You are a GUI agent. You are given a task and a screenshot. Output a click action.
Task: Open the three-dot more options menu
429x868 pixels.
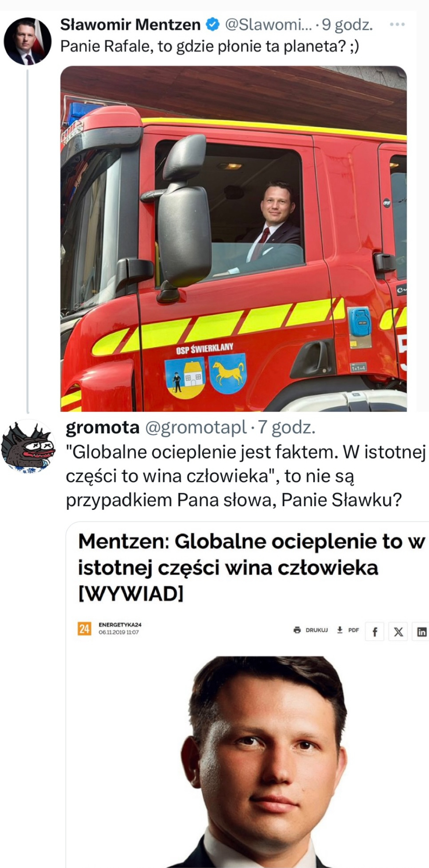click(397, 24)
